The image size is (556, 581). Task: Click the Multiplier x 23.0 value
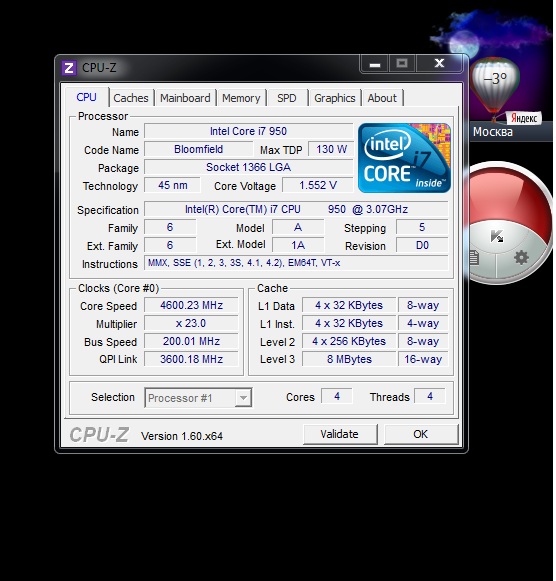(x=191, y=323)
